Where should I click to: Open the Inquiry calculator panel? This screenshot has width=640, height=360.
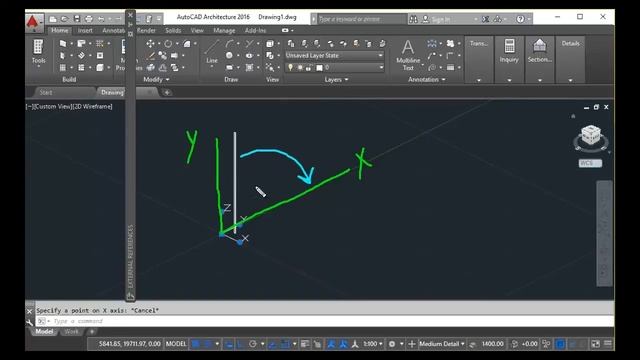(509, 51)
